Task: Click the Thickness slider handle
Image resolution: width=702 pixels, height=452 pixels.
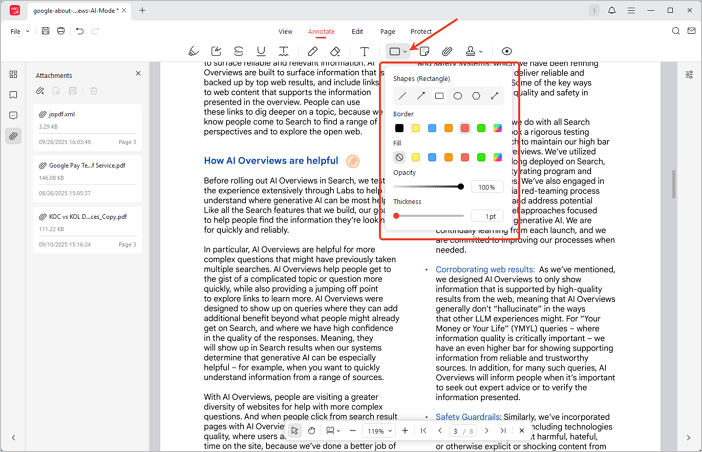Action: 396,216
